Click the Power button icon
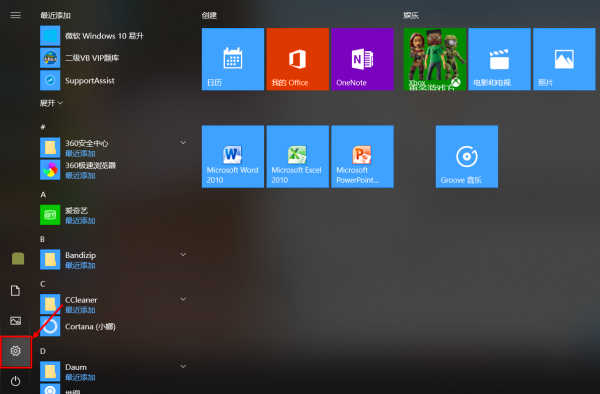The width and height of the screenshot is (600, 394). click(15, 381)
